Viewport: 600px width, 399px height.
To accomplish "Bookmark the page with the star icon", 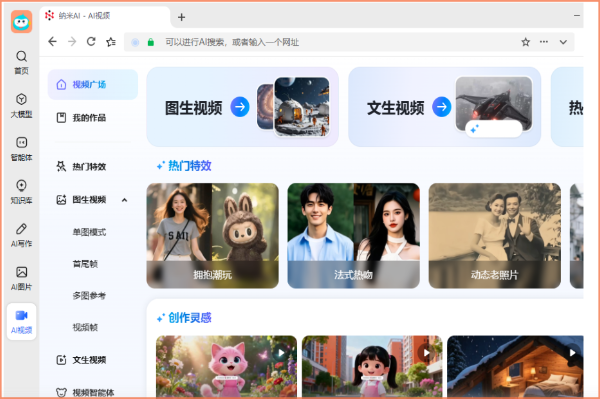I will point(525,42).
